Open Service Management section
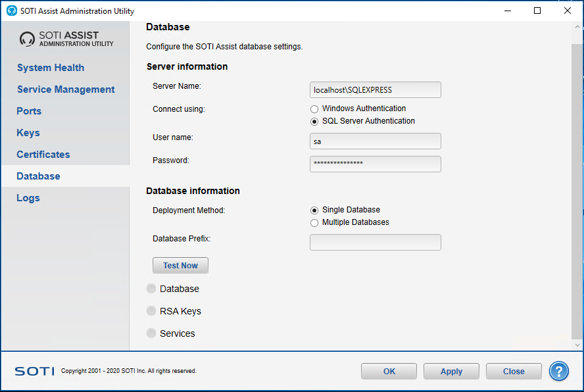 click(66, 89)
